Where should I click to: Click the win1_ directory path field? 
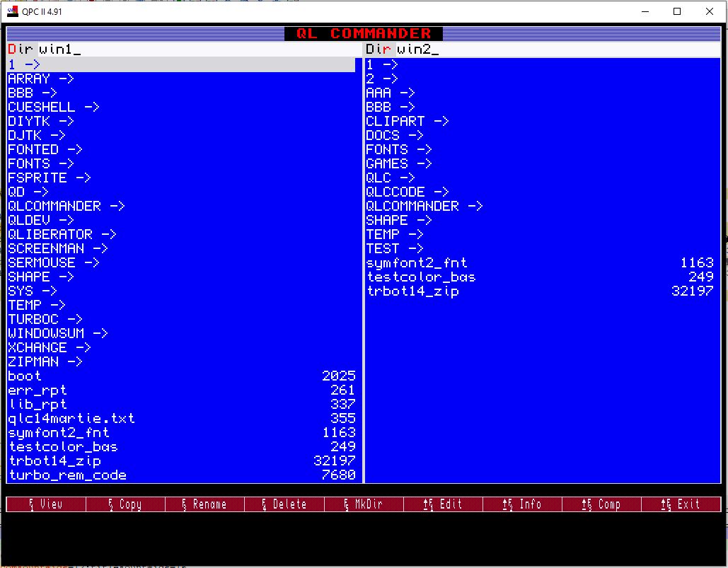[200, 50]
